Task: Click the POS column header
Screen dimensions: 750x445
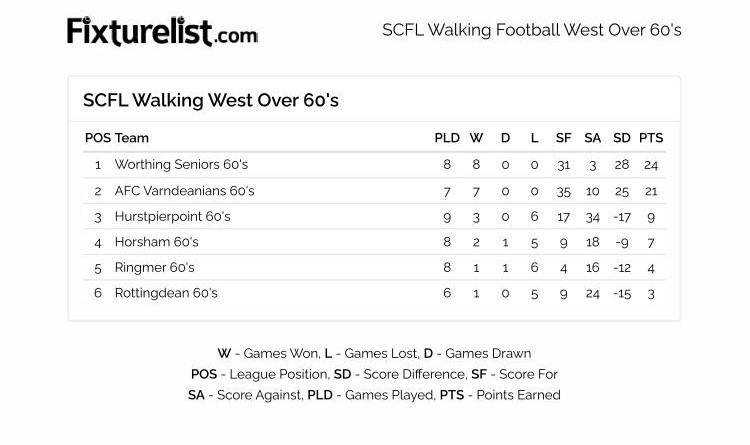Action: [97, 138]
